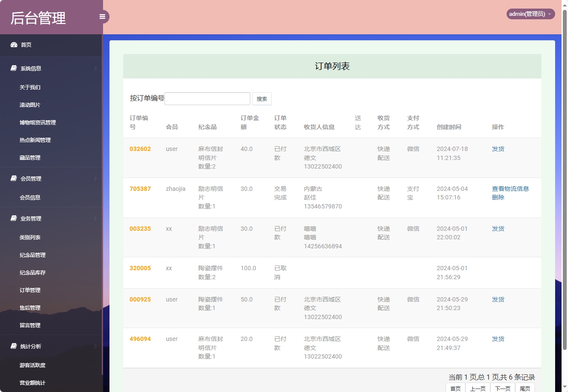The height and width of the screenshot is (392, 568).
Task: Collapse the 系统信息 section chevron
Action: coord(95,68)
